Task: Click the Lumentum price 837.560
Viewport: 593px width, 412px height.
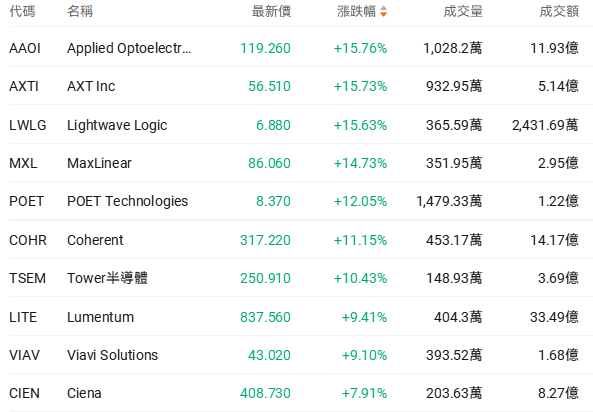Action: pyautogui.click(x=265, y=317)
